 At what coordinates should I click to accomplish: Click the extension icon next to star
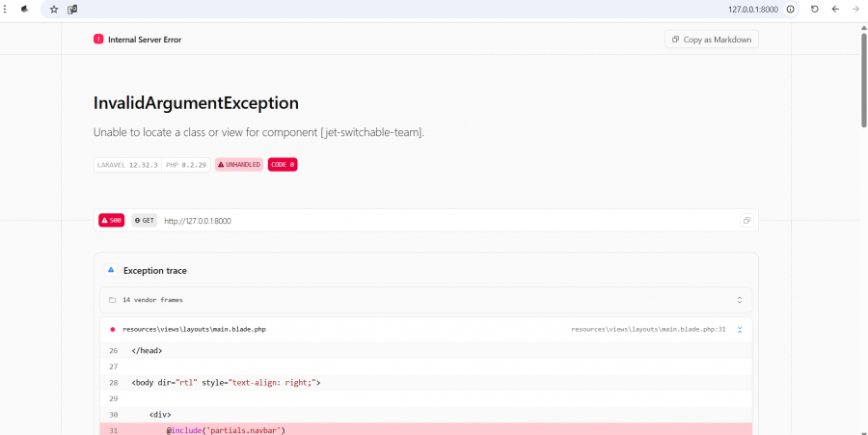click(72, 9)
